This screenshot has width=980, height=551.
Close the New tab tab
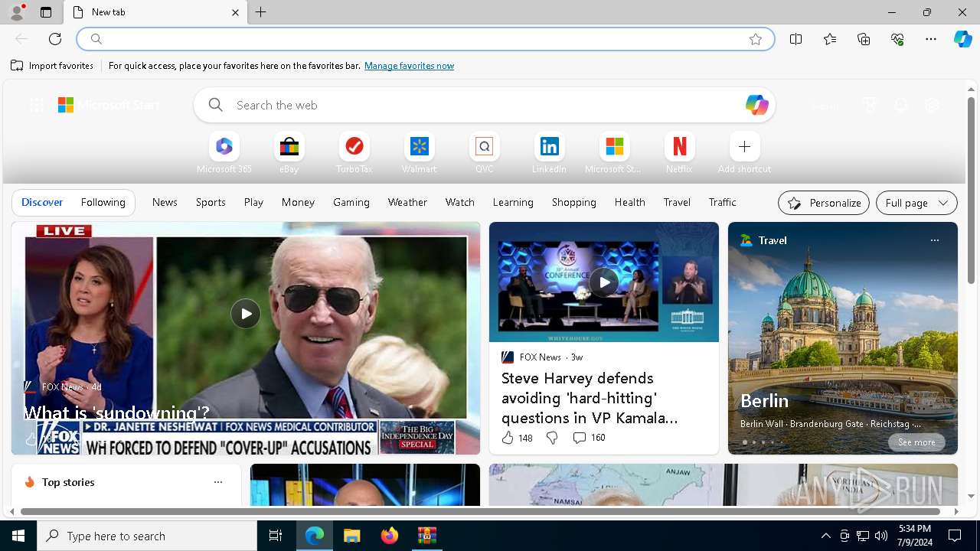(235, 12)
